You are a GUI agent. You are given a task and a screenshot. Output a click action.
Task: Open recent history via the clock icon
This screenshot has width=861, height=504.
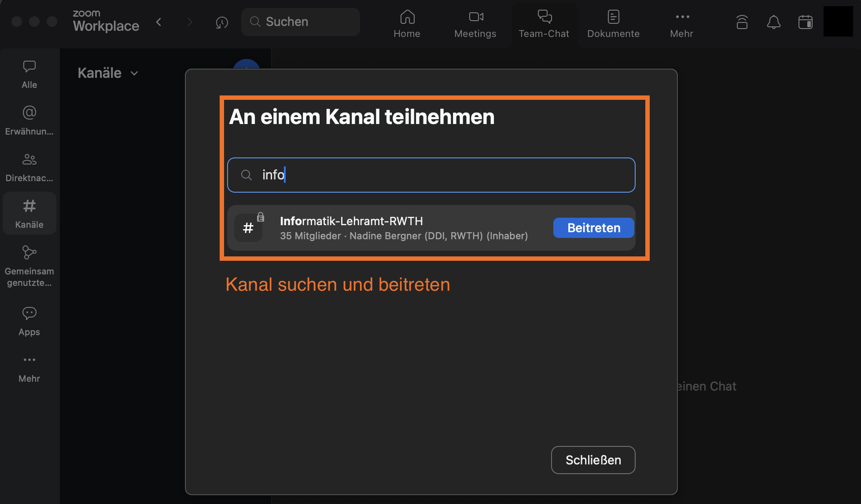(222, 22)
